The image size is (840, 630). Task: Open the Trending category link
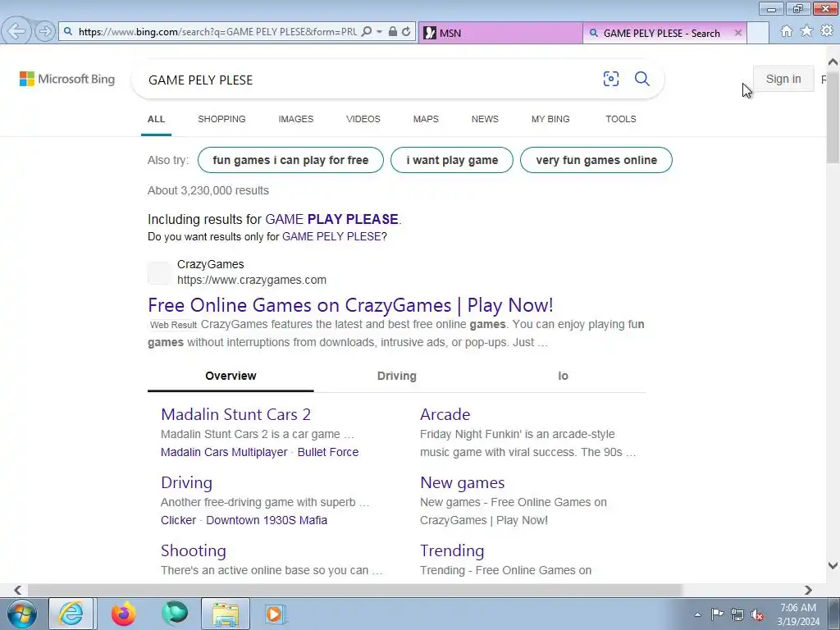452,550
